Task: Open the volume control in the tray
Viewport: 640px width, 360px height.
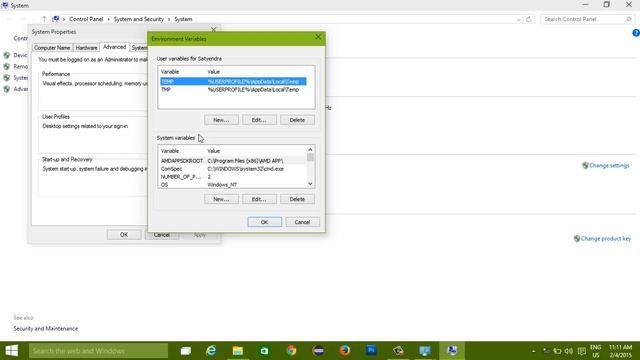Action: (x=569, y=351)
